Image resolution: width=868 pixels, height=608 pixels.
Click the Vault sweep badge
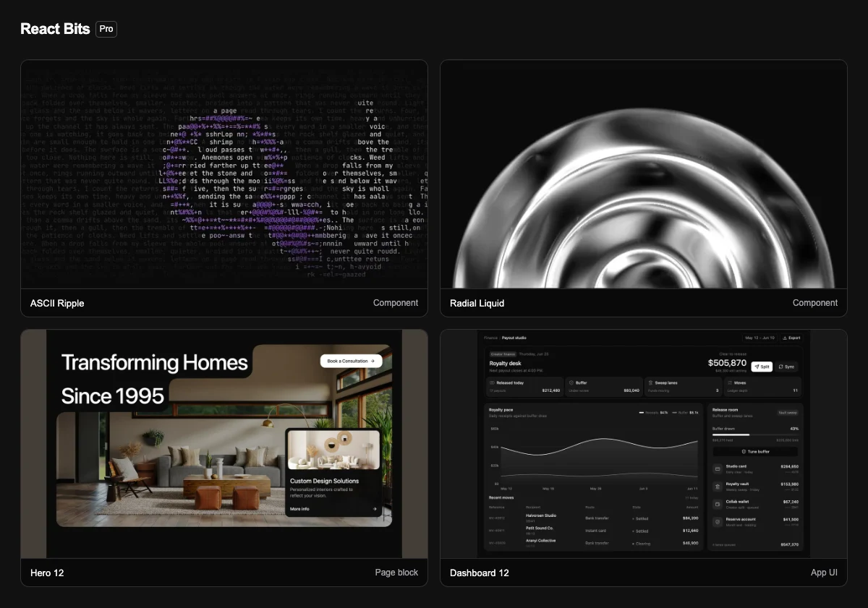click(788, 412)
